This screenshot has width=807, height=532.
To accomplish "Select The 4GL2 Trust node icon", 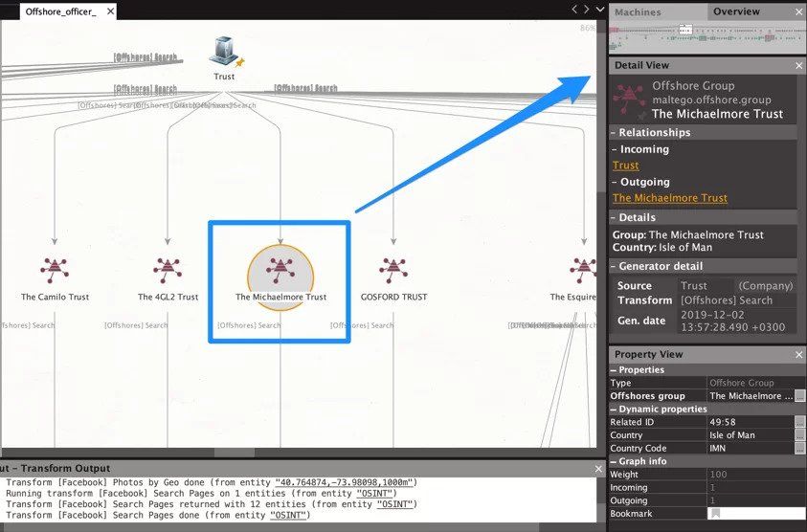I will (167, 270).
